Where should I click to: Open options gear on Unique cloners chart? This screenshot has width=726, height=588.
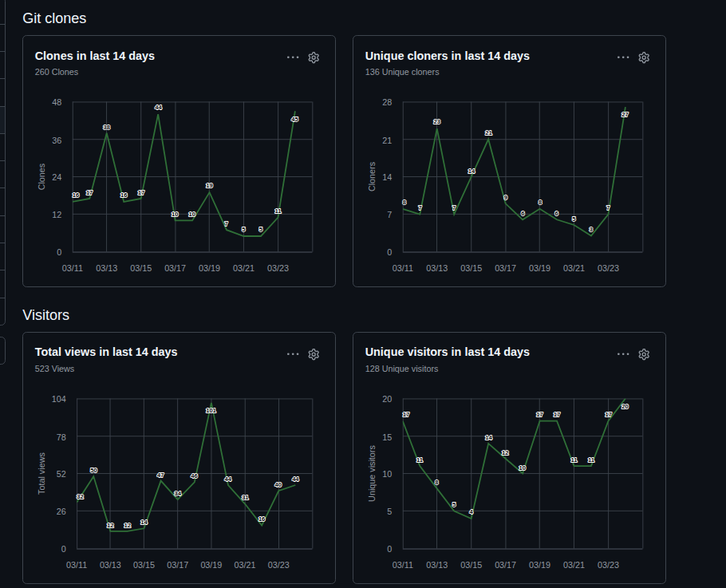(644, 57)
